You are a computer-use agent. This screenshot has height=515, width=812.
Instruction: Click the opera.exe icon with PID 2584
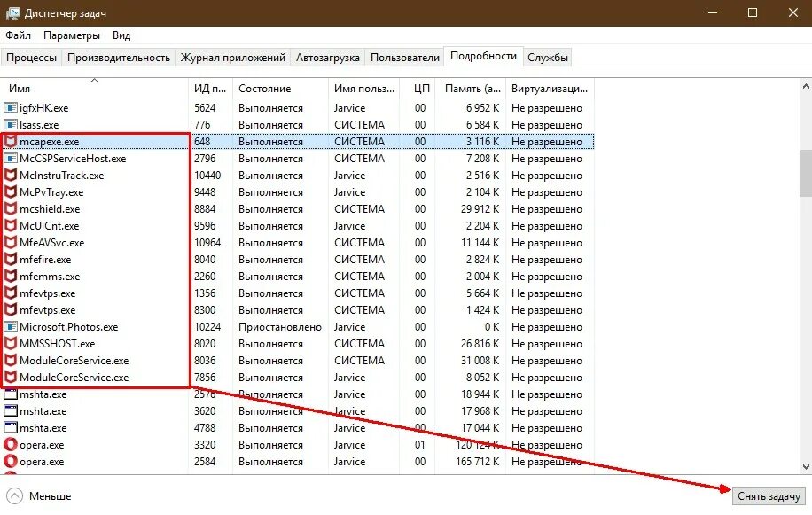(11, 461)
